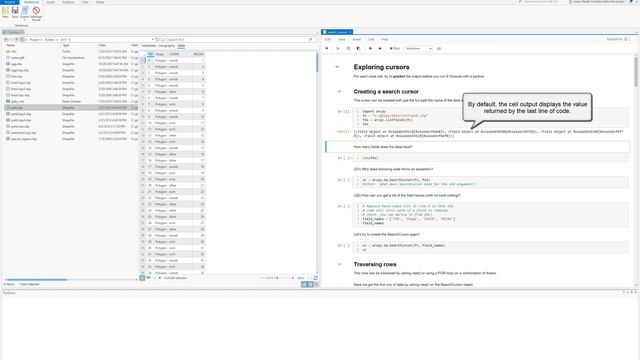Open the Catalog path history dropdown arrow
Viewport: 640px width, 360px height.
(x=153, y=40)
